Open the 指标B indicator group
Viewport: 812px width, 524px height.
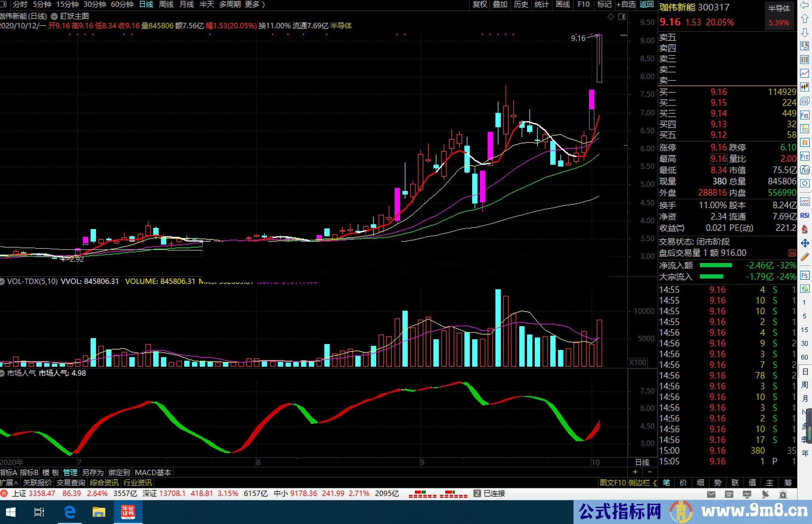pos(29,472)
